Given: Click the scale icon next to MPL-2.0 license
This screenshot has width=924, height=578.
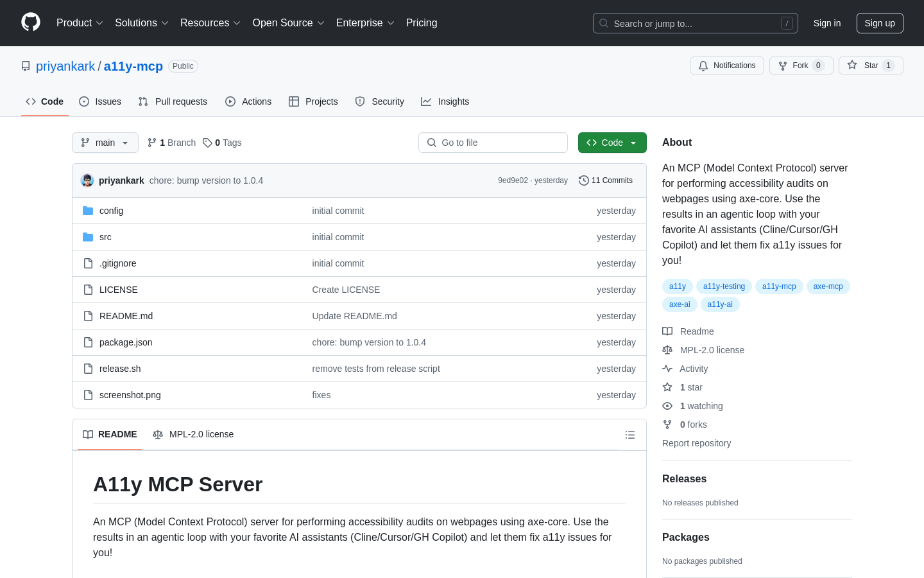Looking at the screenshot, I should [667, 350].
